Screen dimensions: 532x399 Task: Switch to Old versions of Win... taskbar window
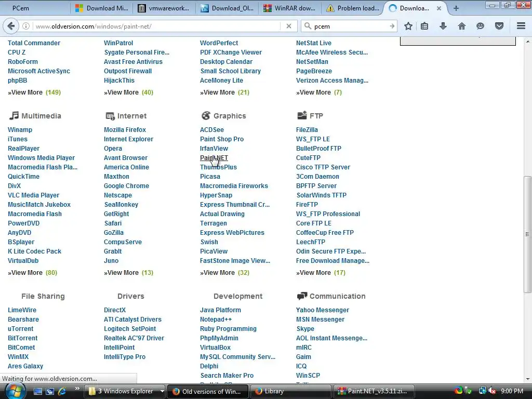[208, 391]
